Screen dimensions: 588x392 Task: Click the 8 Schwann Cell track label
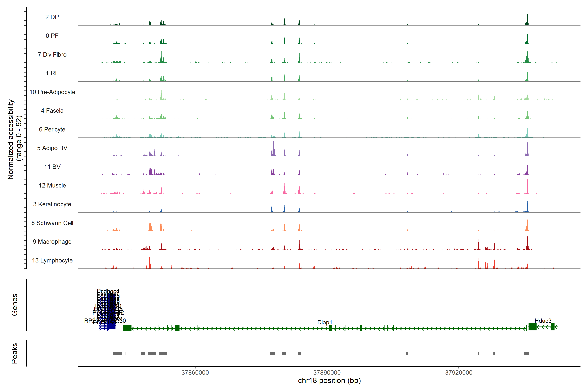(52, 223)
